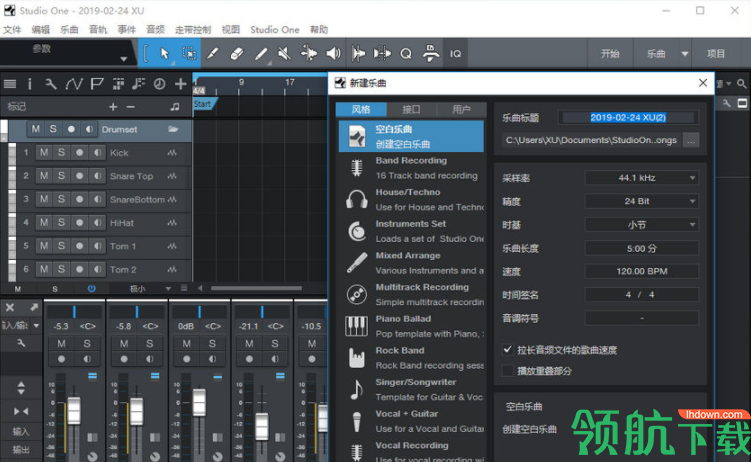Viewport: 751px width, 462px height.
Task: Select the Listen speaker tool
Action: click(x=333, y=54)
